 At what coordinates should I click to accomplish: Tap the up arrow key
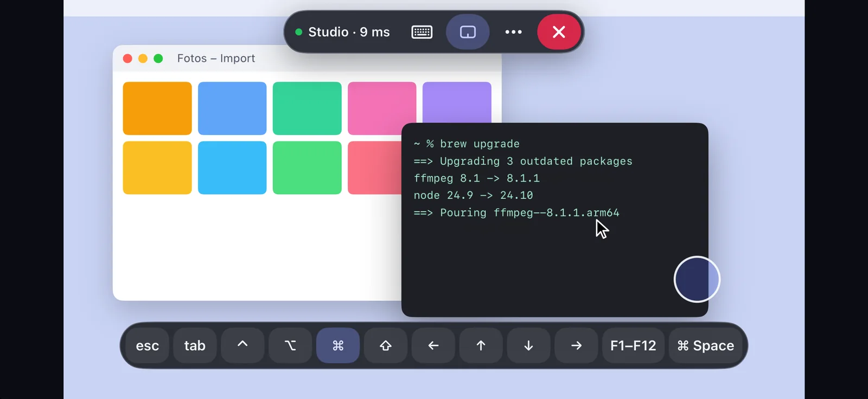point(481,345)
